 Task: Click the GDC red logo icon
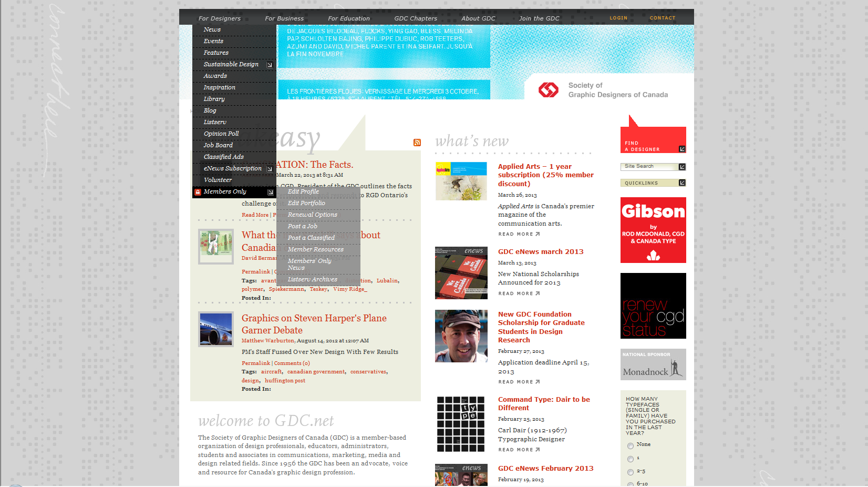549,90
